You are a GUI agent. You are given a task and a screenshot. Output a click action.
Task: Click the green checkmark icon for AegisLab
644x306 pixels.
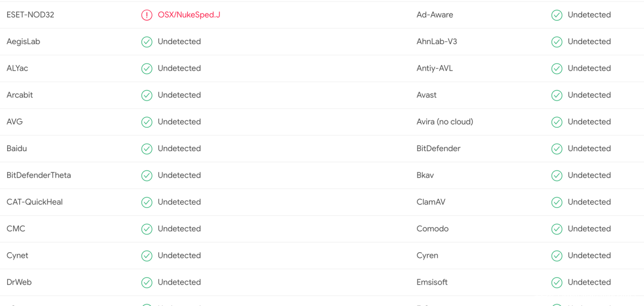point(147,42)
